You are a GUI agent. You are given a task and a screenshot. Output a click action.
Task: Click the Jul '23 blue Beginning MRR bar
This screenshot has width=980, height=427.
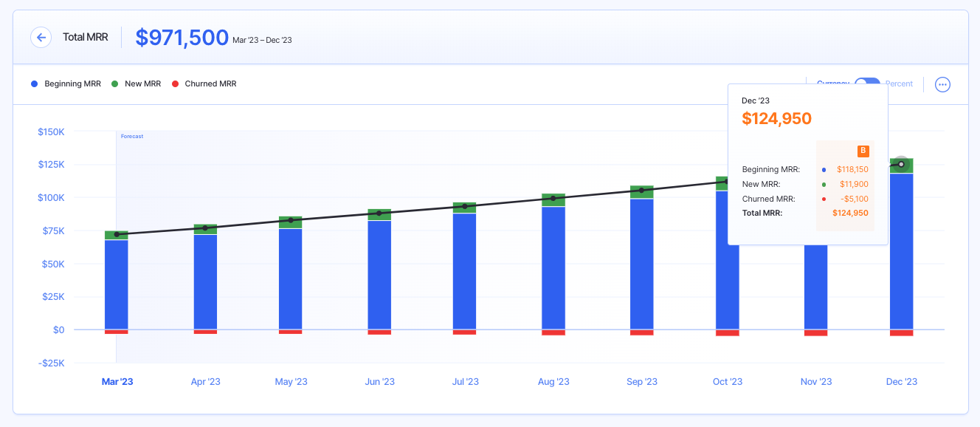[465, 271]
